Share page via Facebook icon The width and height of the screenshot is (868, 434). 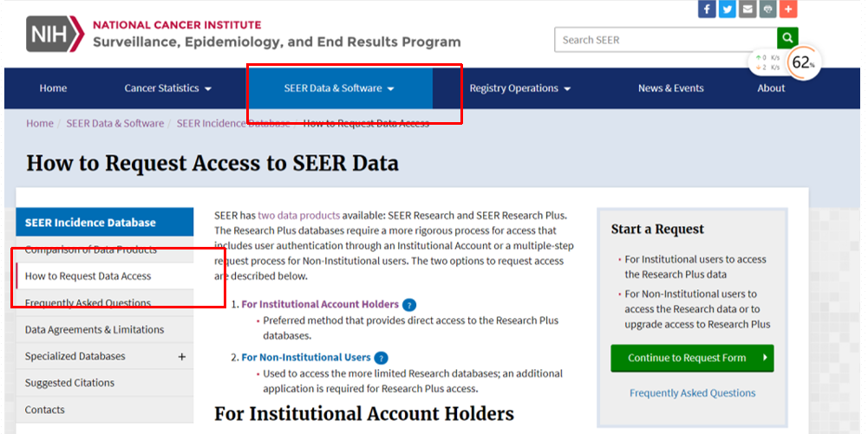(x=707, y=9)
